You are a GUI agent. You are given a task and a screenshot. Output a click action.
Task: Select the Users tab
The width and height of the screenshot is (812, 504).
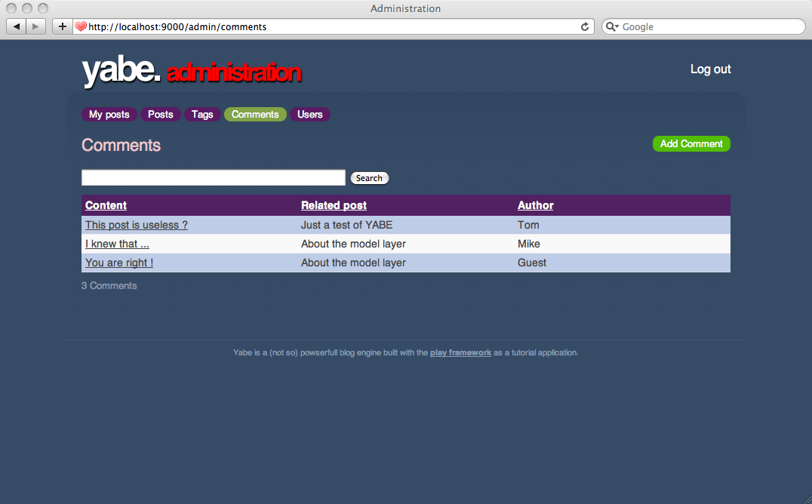[309, 115]
